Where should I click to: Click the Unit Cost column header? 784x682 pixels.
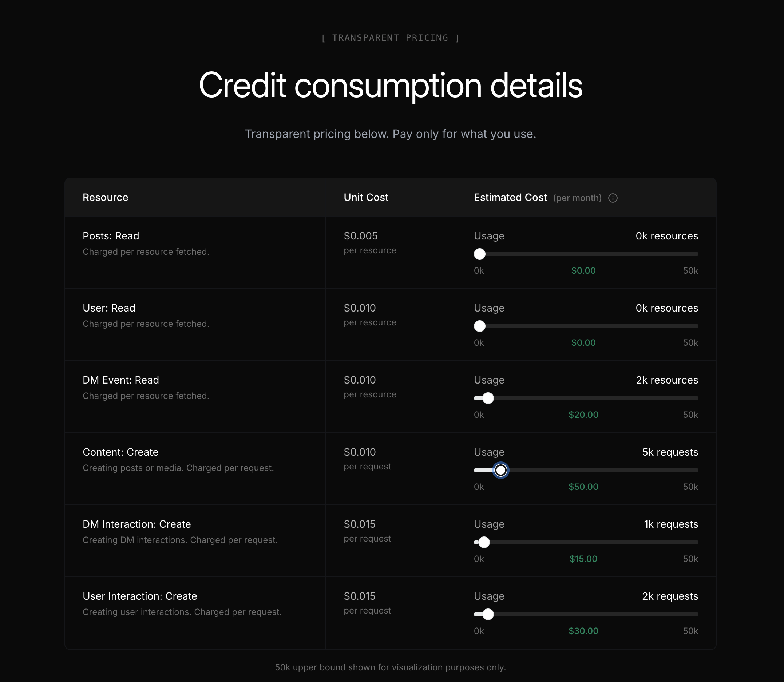point(366,198)
